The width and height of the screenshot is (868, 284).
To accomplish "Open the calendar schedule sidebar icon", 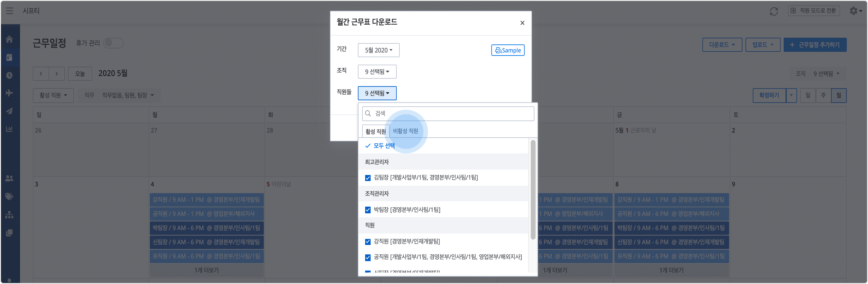I will [9, 57].
